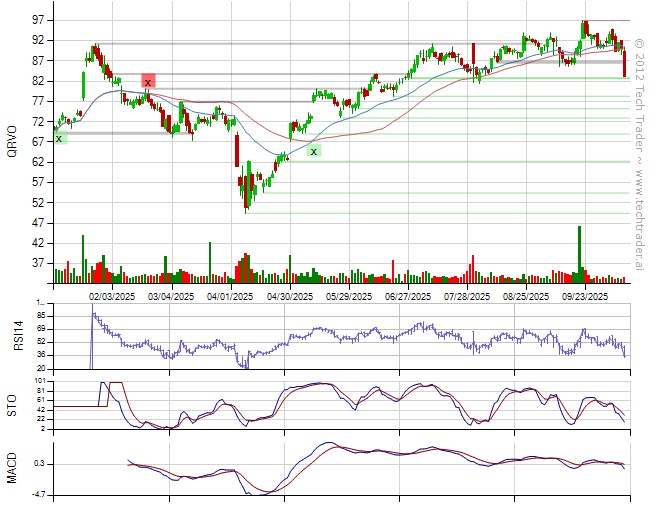Click the 97 price axis label
Image resolution: width=657 pixels, height=514 pixels.
click(x=35, y=20)
